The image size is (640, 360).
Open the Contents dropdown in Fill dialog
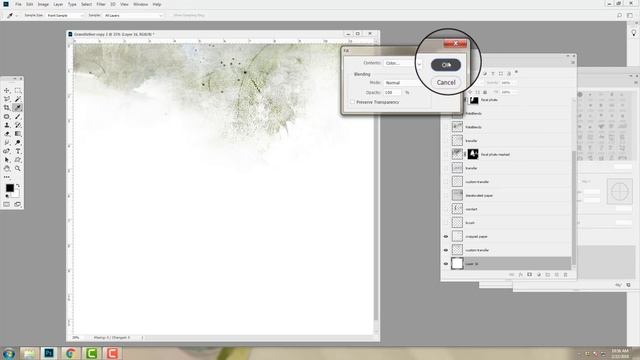pyautogui.click(x=402, y=63)
